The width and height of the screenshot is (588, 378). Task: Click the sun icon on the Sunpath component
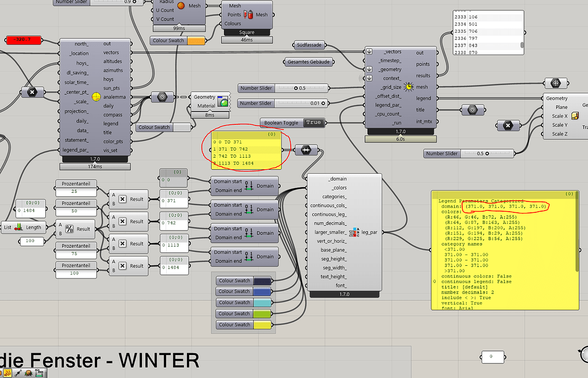[95, 97]
